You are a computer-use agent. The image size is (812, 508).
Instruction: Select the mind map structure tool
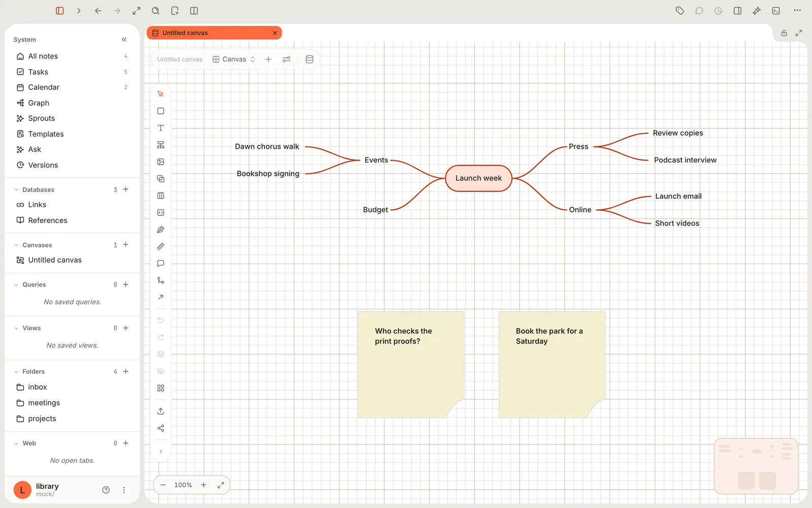[161, 145]
